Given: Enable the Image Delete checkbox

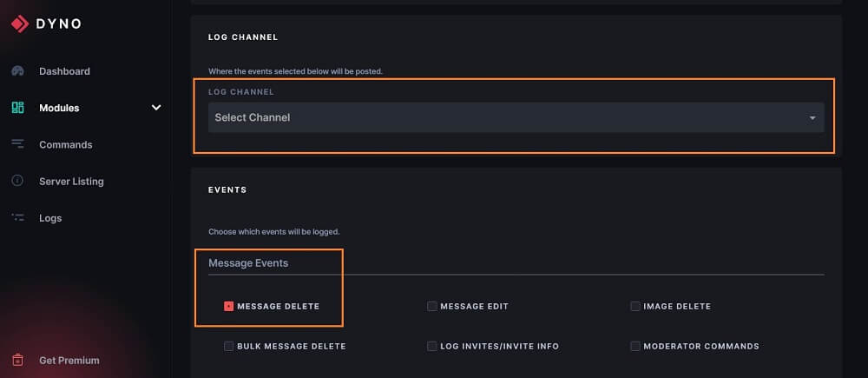Looking at the screenshot, I should click(x=635, y=306).
